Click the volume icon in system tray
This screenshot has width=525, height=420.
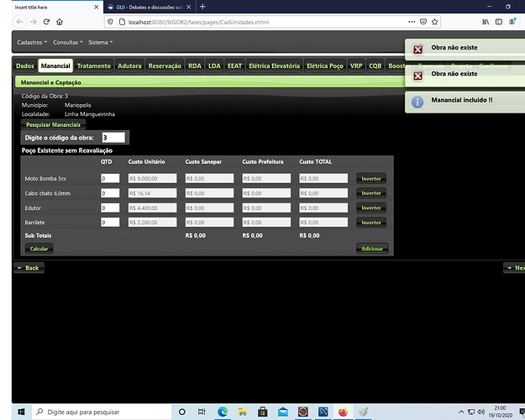pos(481,412)
